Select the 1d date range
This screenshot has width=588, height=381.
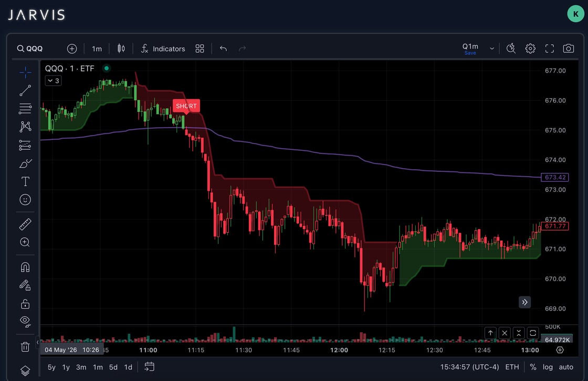pos(128,367)
